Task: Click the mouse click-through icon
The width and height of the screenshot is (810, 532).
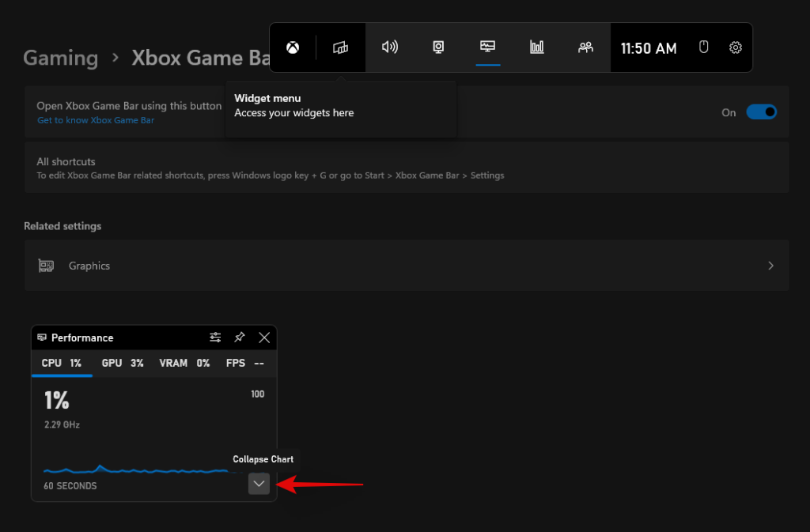Action: tap(703, 47)
